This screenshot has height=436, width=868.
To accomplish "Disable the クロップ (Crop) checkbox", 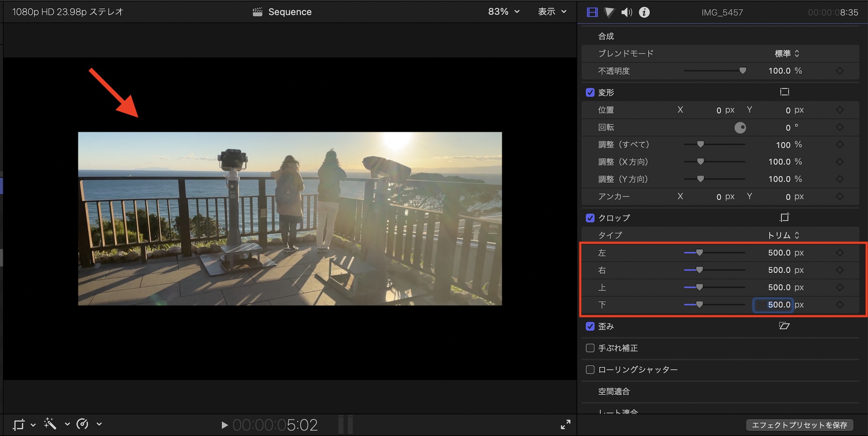I will [x=590, y=218].
